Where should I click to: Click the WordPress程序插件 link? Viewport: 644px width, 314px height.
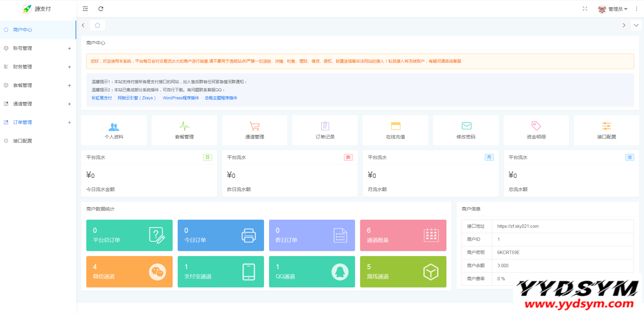click(181, 98)
